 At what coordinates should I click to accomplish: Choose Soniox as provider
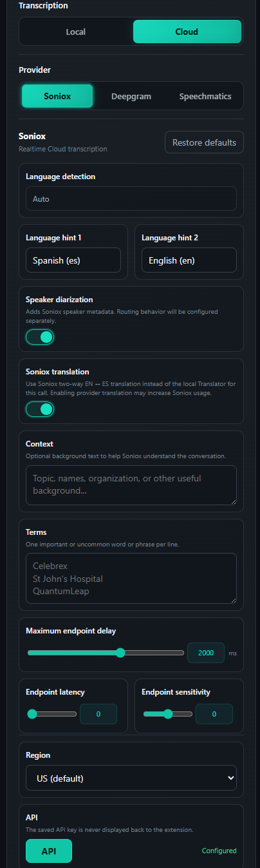coord(57,96)
